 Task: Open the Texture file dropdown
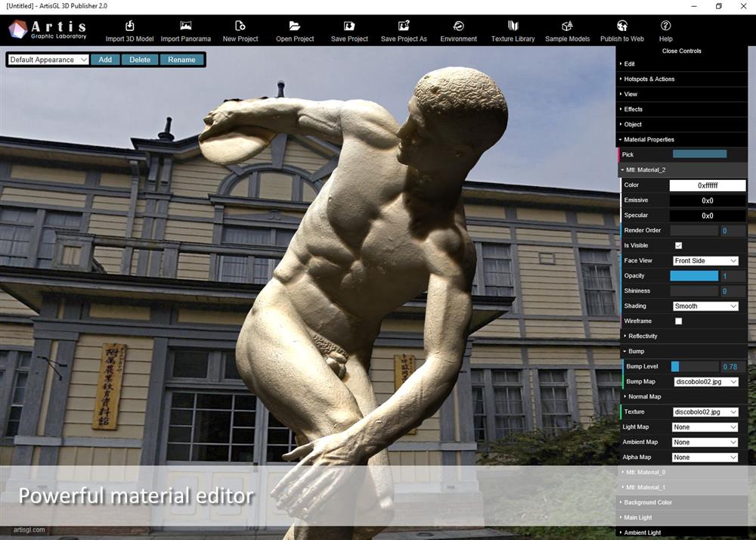[705, 412]
